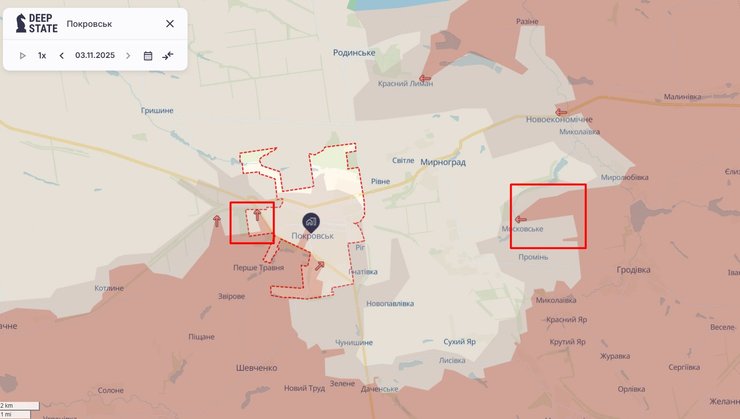Image resolution: width=740 pixels, height=419 pixels.
Task: Go to the previous date arrow
Action: click(61, 56)
